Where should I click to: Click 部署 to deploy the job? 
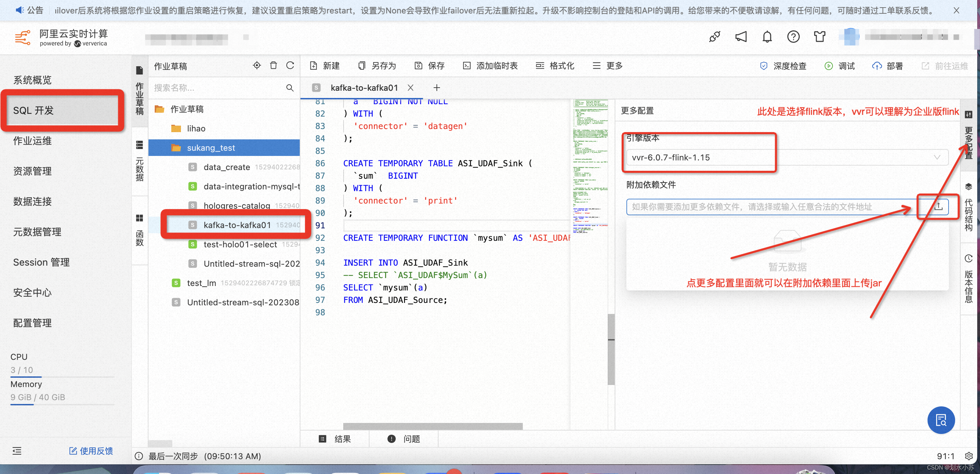(x=887, y=66)
